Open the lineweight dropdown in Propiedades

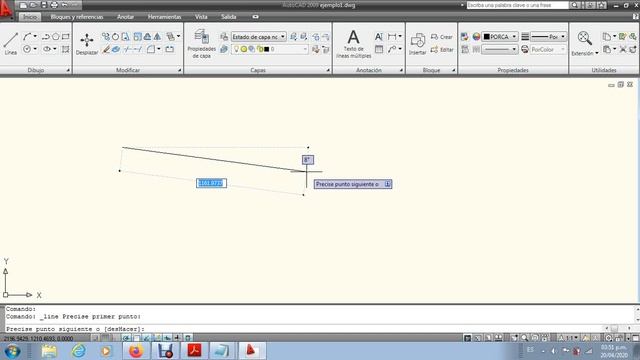tap(500, 49)
